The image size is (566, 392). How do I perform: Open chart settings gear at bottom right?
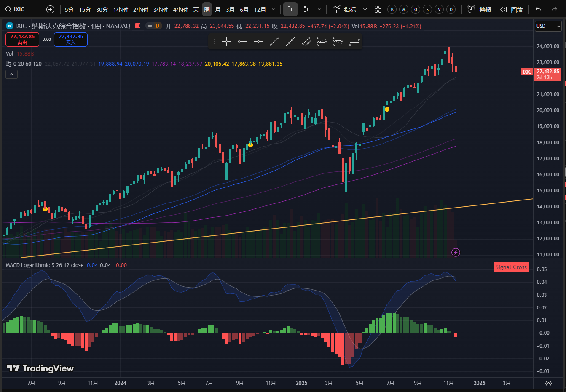(x=548, y=383)
